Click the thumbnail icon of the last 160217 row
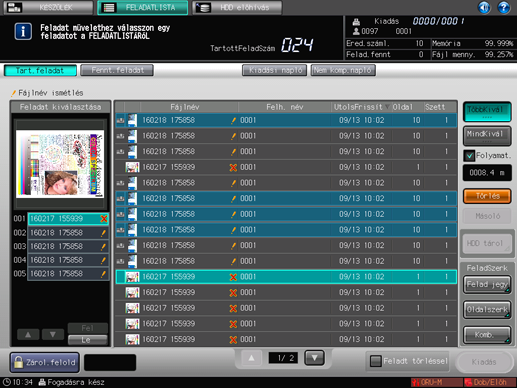This screenshot has width=517, height=388. tap(132, 339)
